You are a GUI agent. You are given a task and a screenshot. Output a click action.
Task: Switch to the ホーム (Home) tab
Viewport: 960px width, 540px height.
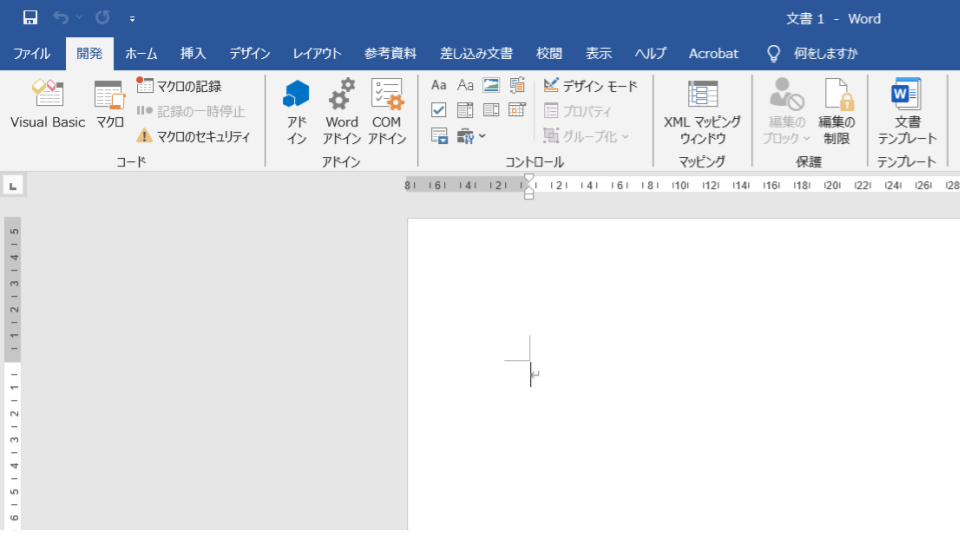point(141,54)
